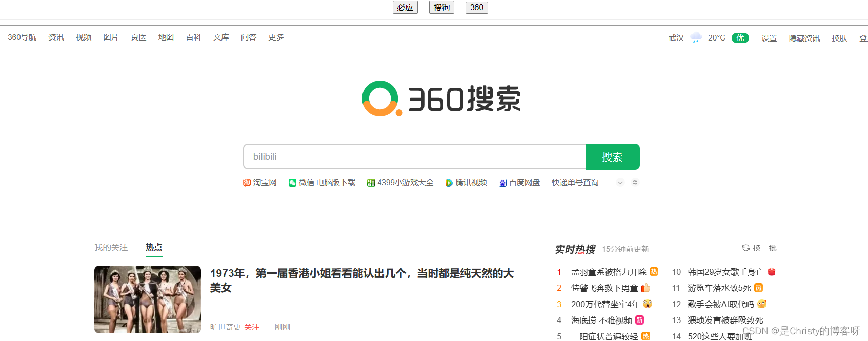The image size is (868, 341).
Task: Open the 百科 navigation link
Action: point(193,37)
